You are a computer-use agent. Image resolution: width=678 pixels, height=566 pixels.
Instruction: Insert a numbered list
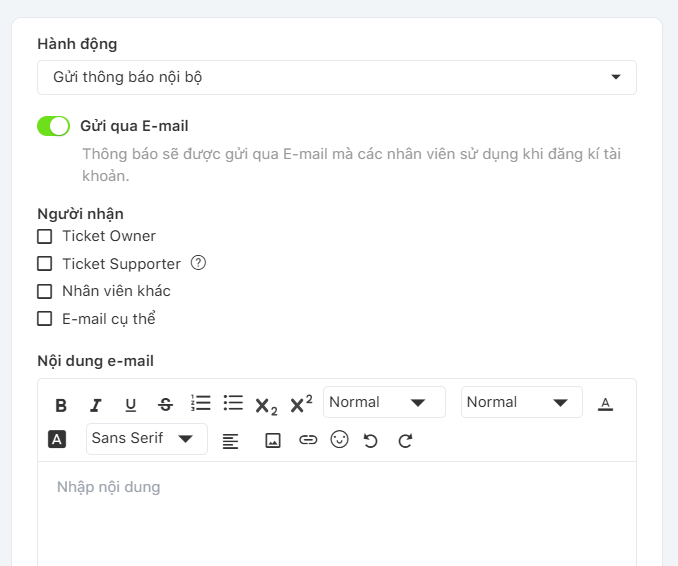pyautogui.click(x=200, y=403)
